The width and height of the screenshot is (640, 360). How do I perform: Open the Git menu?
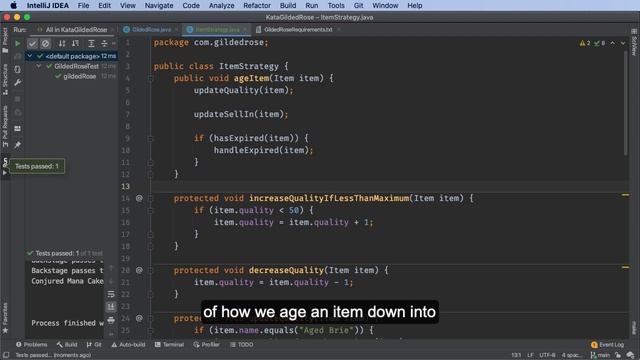pyautogui.click(x=358, y=5)
